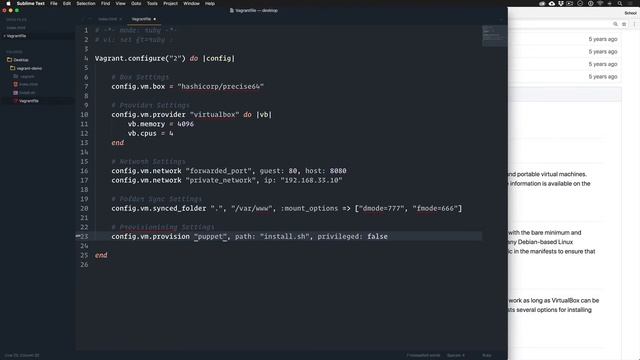
Task: Click the word false on line 23
Action: [x=377, y=237]
